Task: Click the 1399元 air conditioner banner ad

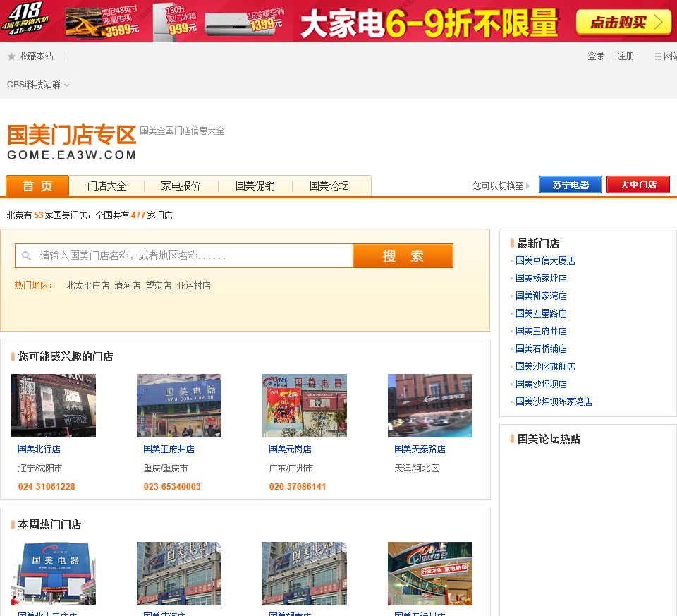Action: (x=245, y=22)
